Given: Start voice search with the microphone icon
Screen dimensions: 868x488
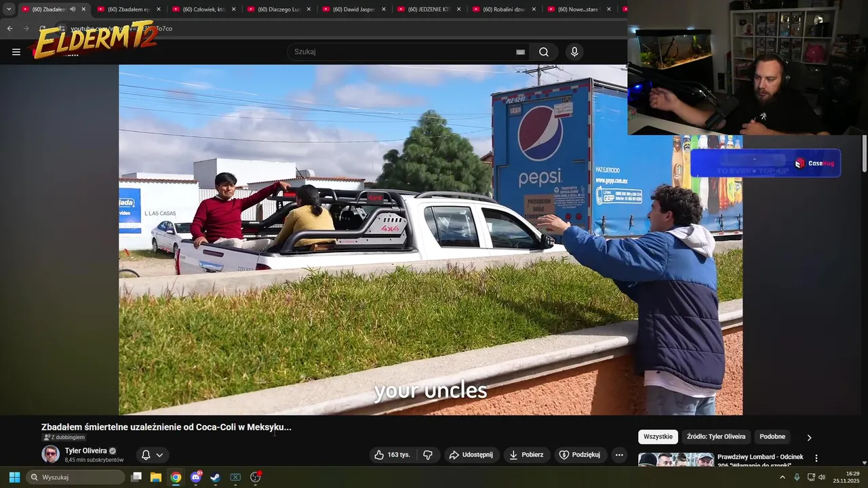Looking at the screenshot, I should pyautogui.click(x=574, y=52).
